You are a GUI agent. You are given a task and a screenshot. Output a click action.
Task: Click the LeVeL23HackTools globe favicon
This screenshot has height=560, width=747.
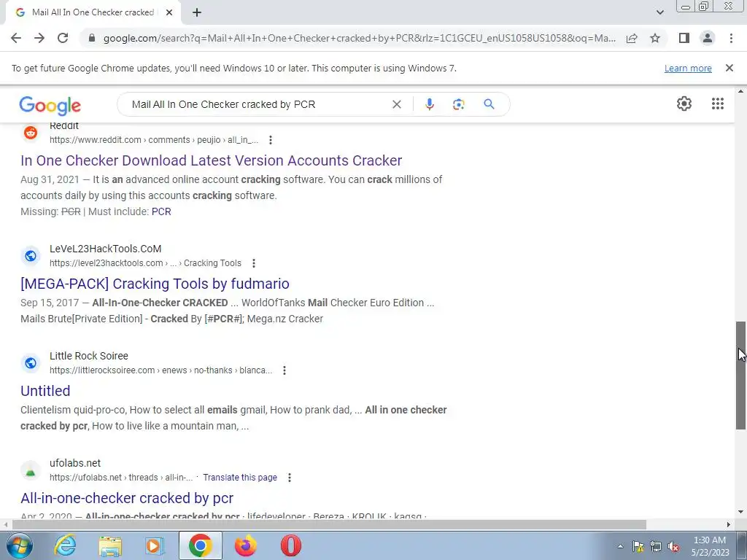[31, 256]
